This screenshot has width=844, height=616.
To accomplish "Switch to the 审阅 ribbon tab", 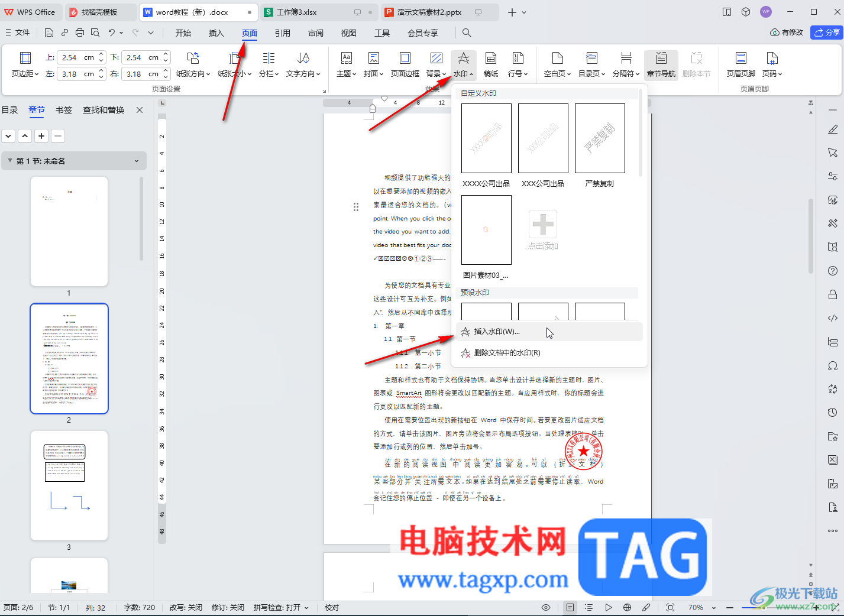I will [x=316, y=33].
